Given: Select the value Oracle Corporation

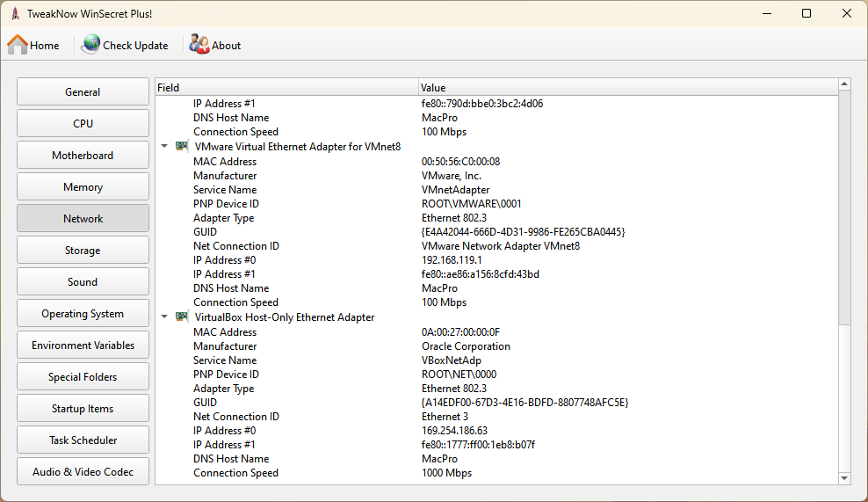Looking at the screenshot, I should (466, 346).
